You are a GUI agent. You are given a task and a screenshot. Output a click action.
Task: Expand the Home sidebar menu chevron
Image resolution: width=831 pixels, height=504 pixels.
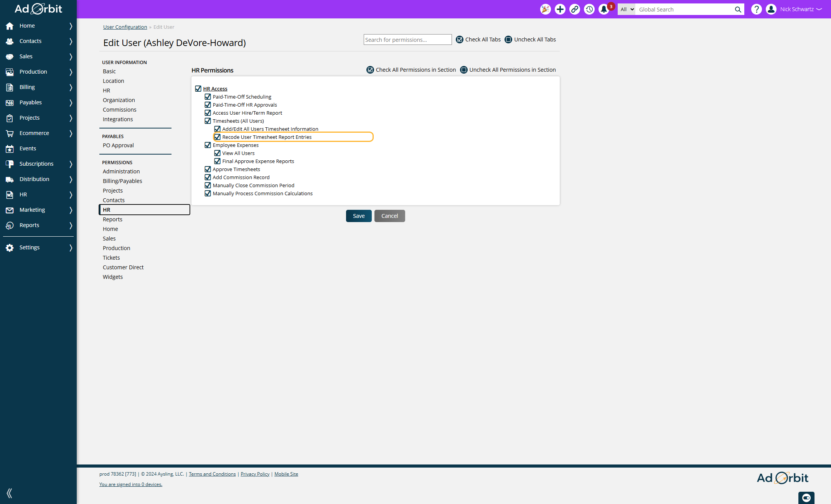pos(71,26)
